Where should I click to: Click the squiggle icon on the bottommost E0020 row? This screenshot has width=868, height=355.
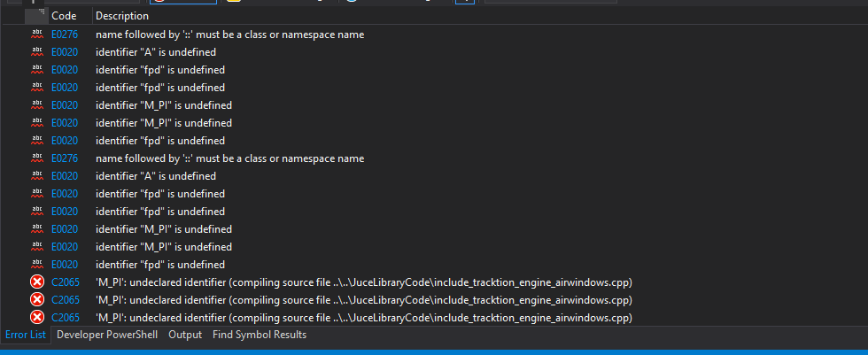[x=37, y=265]
